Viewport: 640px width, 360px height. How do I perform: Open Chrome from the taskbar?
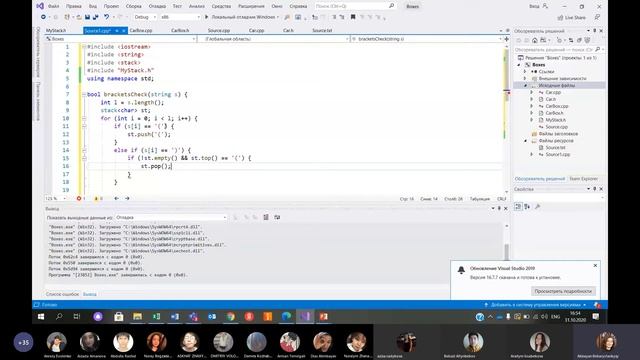(231, 316)
